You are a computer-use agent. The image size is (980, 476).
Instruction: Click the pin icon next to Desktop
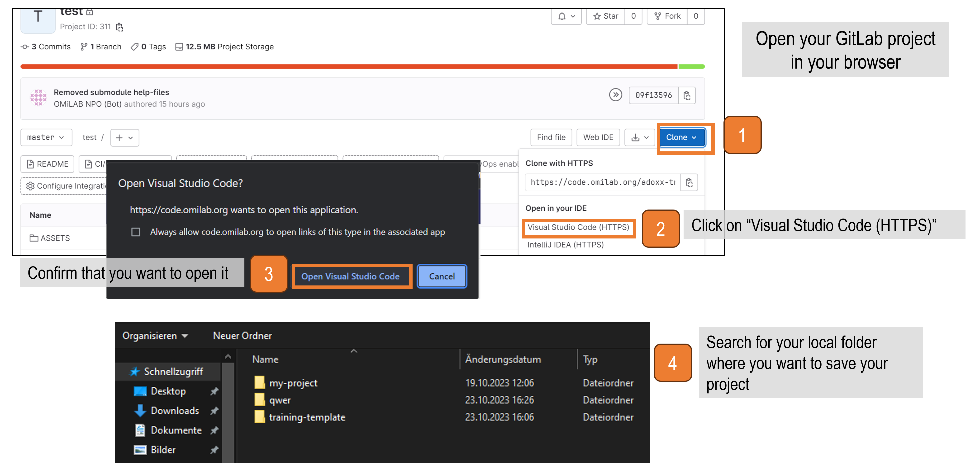[214, 391]
